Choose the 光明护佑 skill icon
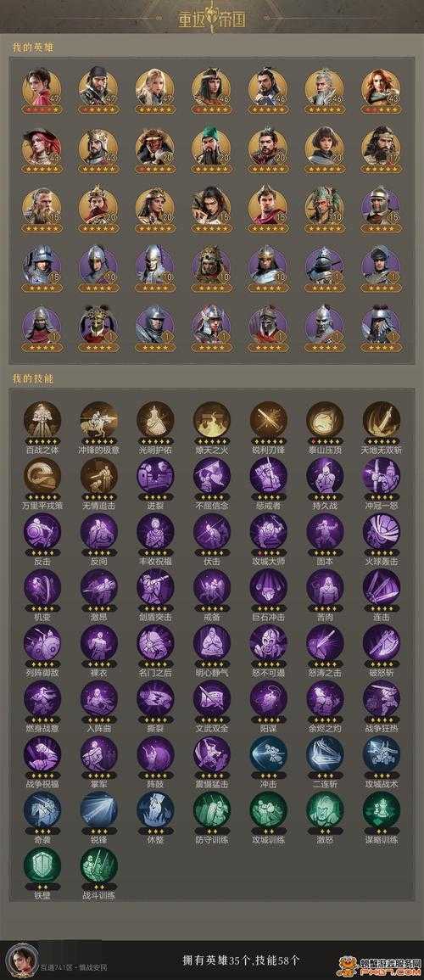This screenshot has height=980, width=424. [x=155, y=419]
